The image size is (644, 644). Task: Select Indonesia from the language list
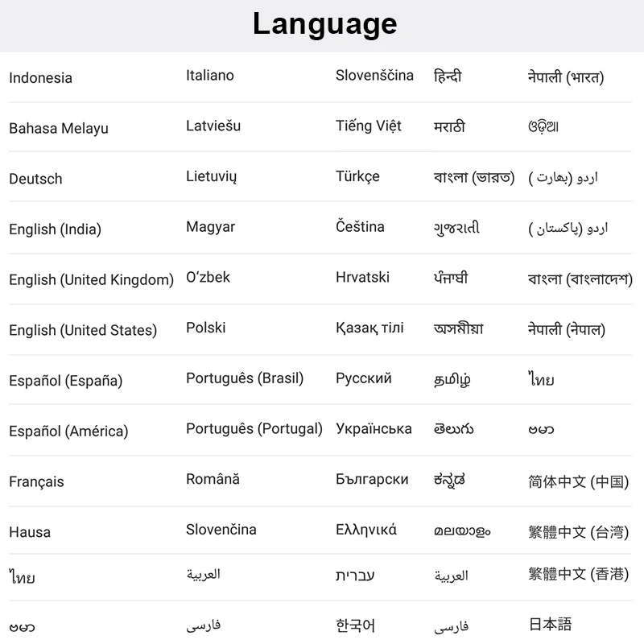click(40, 78)
